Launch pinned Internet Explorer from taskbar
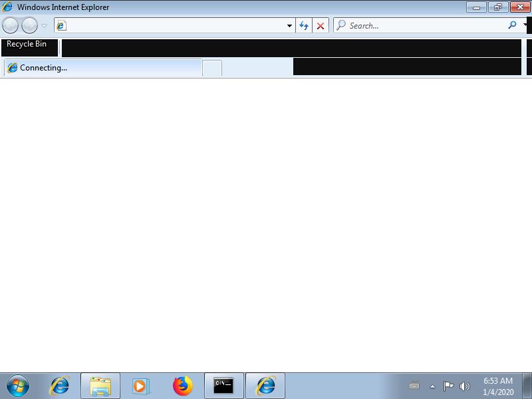 coord(60,386)
